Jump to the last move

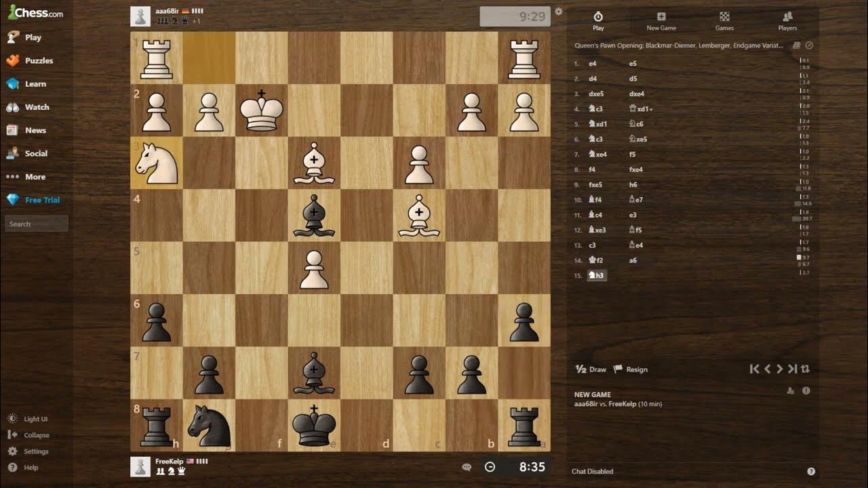pyautogui.click(x=792, y=369)
